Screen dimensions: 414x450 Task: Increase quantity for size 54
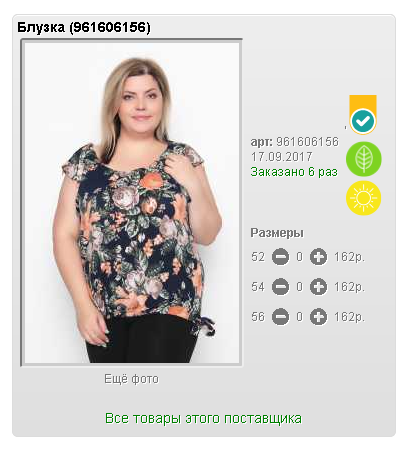[x=318, y=287]
